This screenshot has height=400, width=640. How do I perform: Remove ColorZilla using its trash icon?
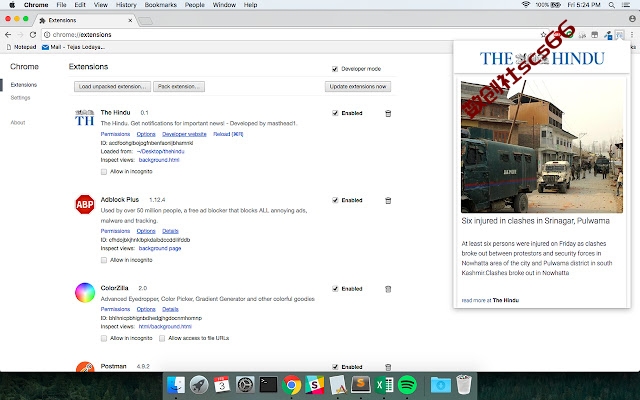[x=388, y=289]
